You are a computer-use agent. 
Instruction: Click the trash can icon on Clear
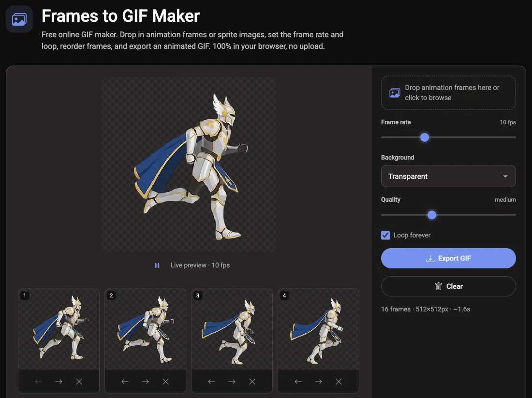438,286
